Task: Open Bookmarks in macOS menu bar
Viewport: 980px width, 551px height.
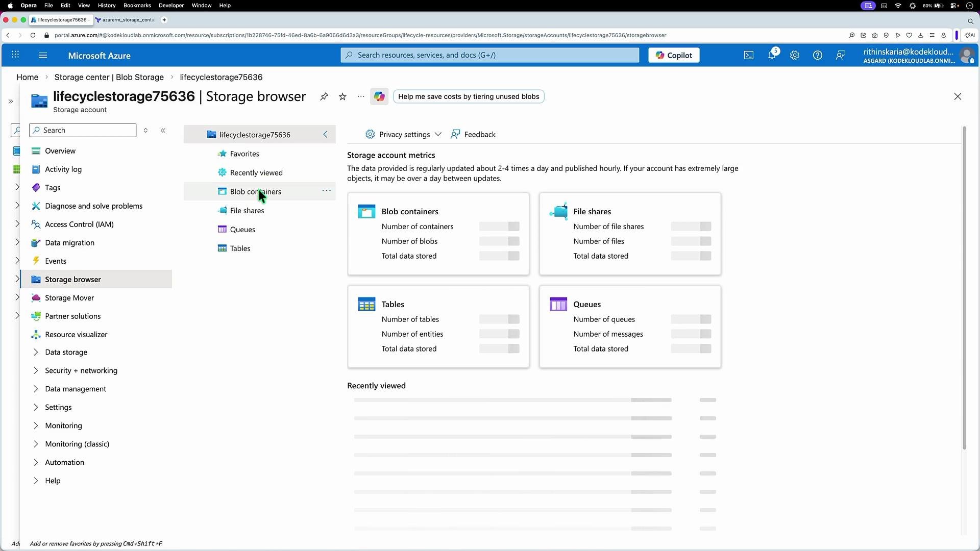Action: (x=137, y=5)
